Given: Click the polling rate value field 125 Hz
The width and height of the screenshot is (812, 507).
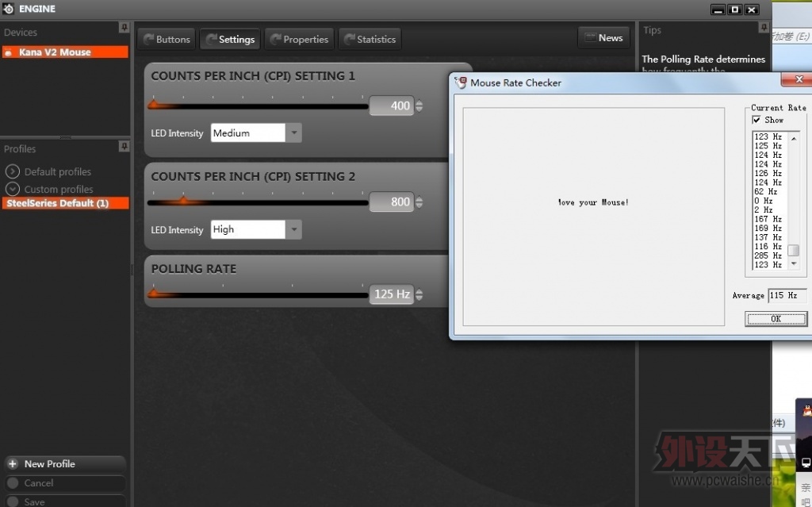Looking at the screenshot, I should pyautogui.click(x=392, y=294).
